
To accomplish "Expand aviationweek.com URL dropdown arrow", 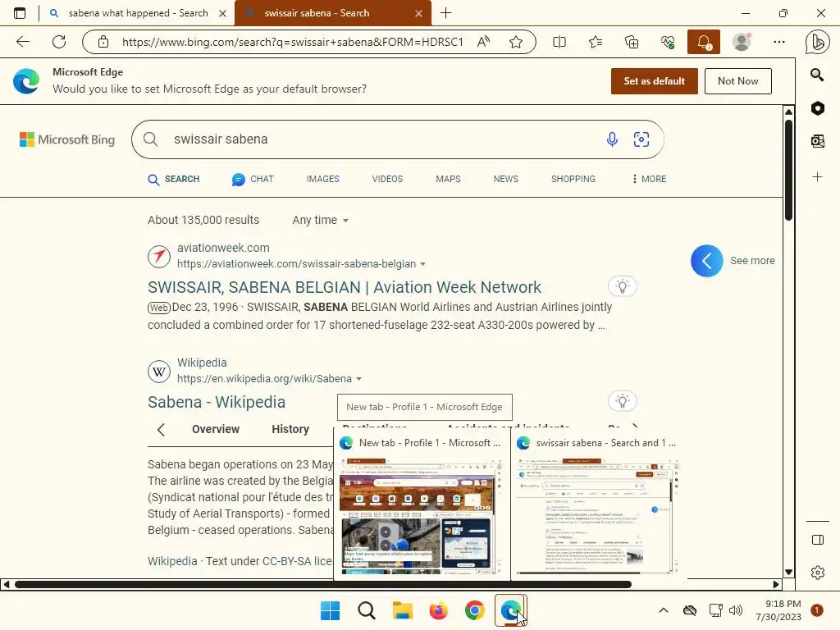I will [x=422, y=264].
